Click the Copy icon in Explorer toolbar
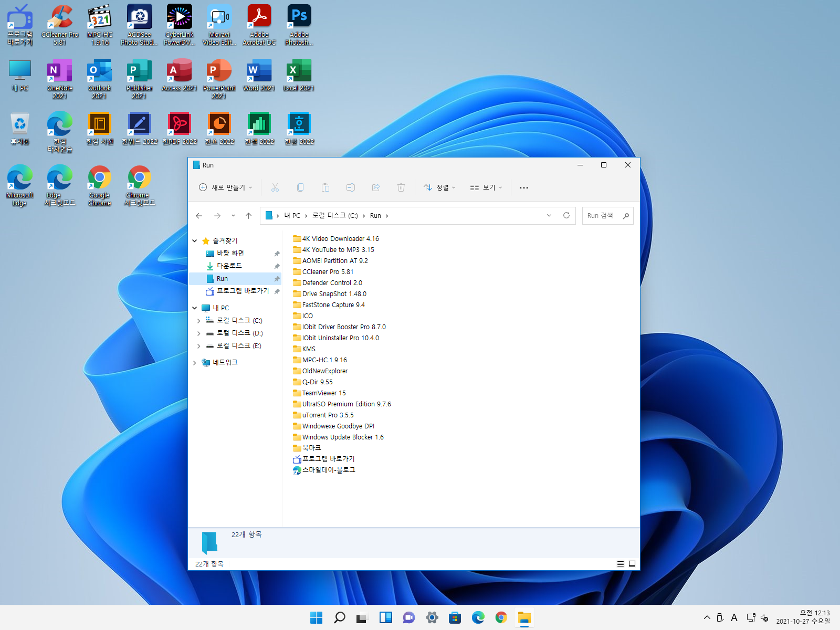840x630 pixels. [x=300, y=187]
